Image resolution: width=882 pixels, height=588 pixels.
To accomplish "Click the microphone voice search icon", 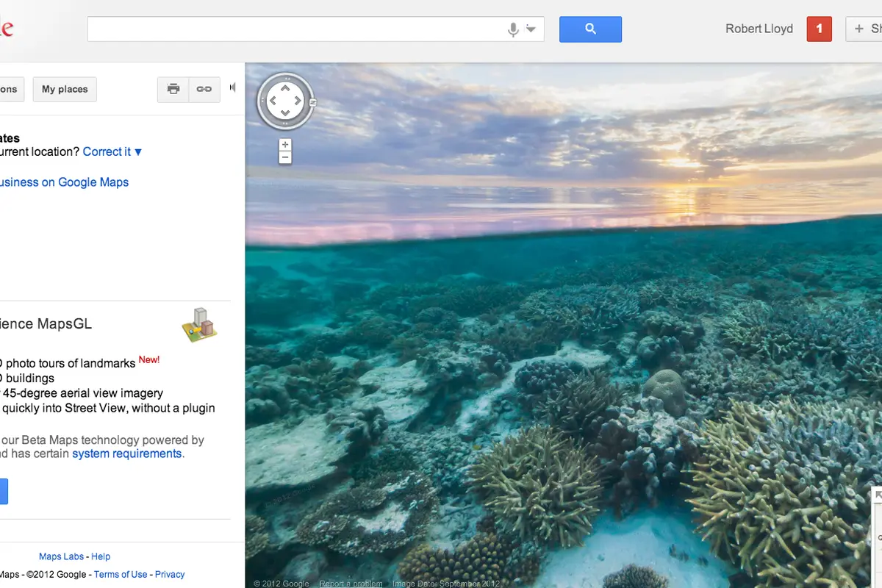I will click(x=514, y=29).
